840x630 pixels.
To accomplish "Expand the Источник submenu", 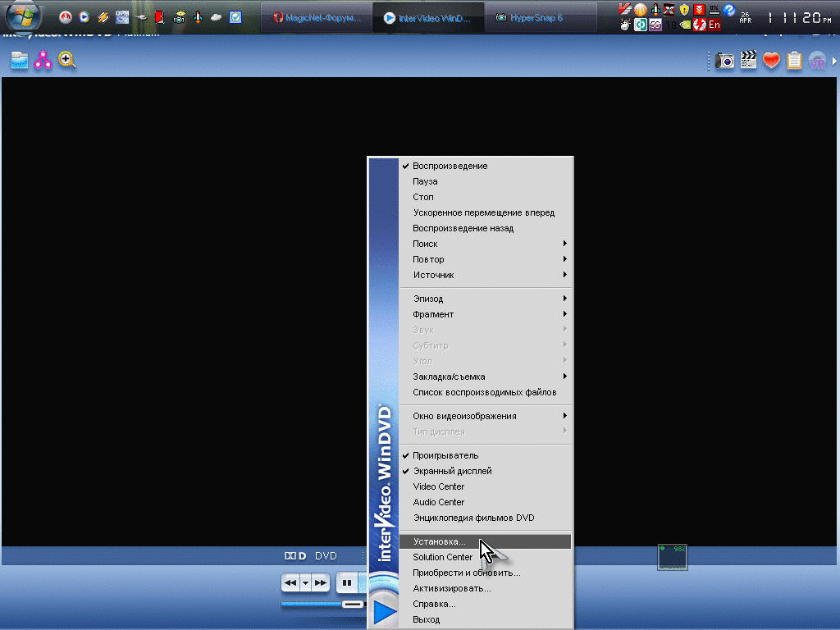I will coord(486,275).
